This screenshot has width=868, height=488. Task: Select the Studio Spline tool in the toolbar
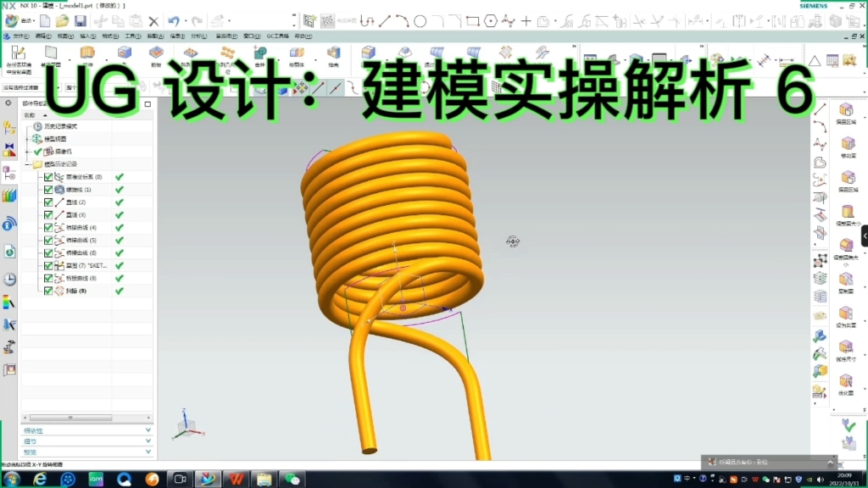tap(508, 21)
